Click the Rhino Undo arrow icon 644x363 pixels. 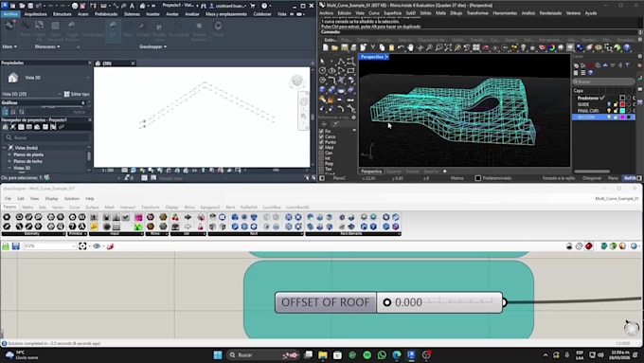[x=401, y=48]
